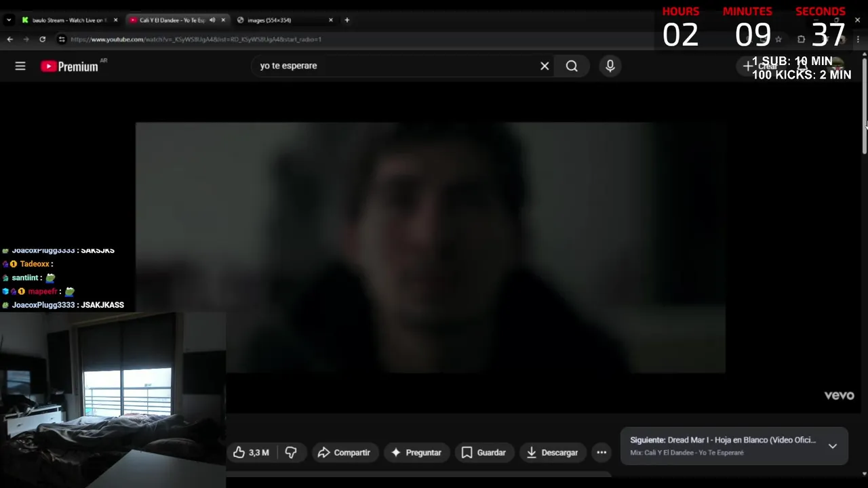Click the Guardar save button
This screenshot has height=488, width=868.
coord(484,452)
